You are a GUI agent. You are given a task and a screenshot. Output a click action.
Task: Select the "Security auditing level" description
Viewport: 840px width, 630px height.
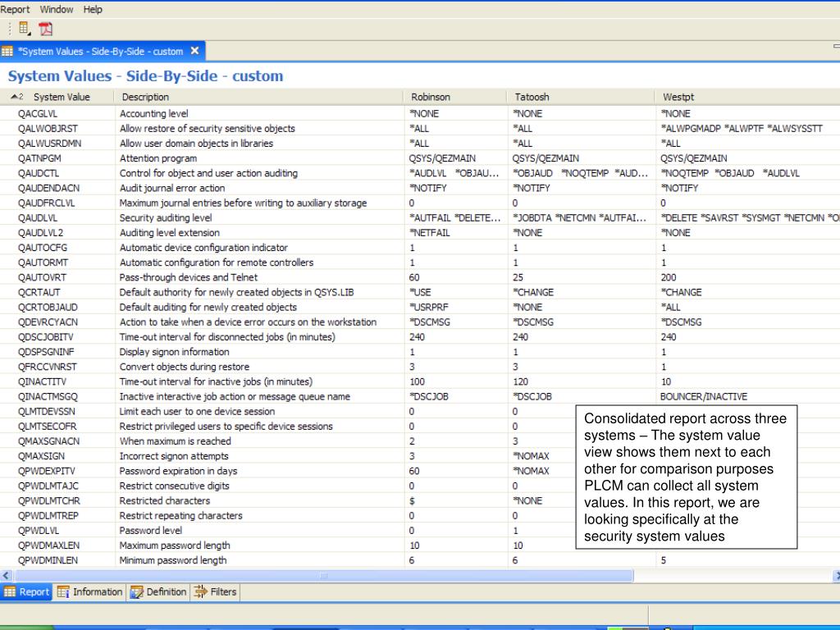tap(166, 218)
